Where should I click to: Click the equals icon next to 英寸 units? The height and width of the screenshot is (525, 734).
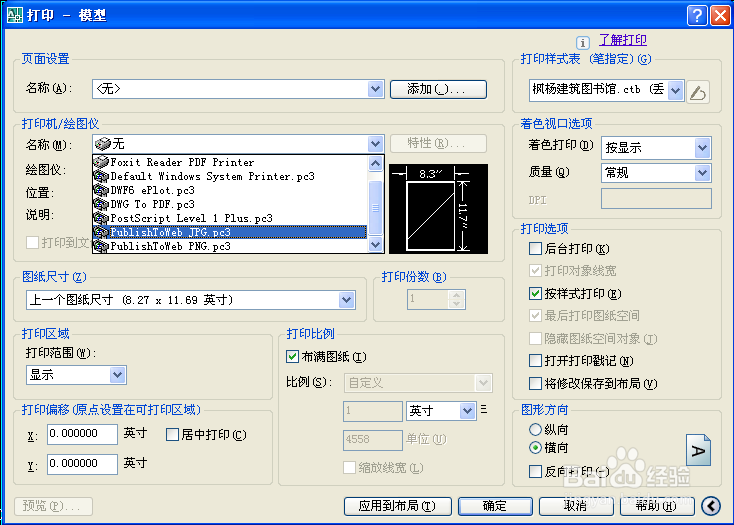point(484,410)
